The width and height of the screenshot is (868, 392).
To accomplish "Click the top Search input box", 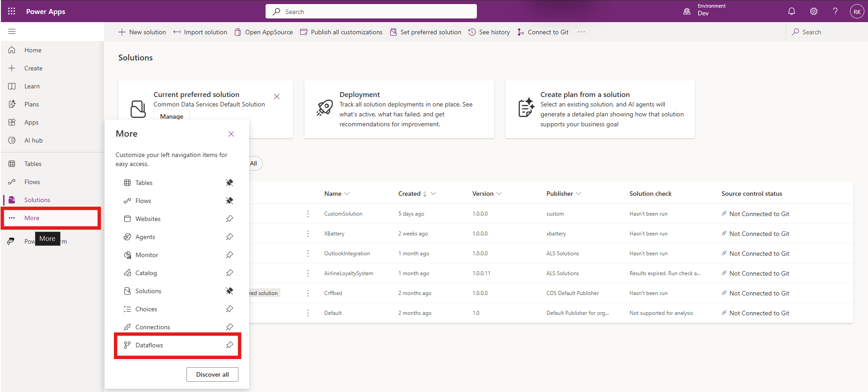I will pos(371,12).
